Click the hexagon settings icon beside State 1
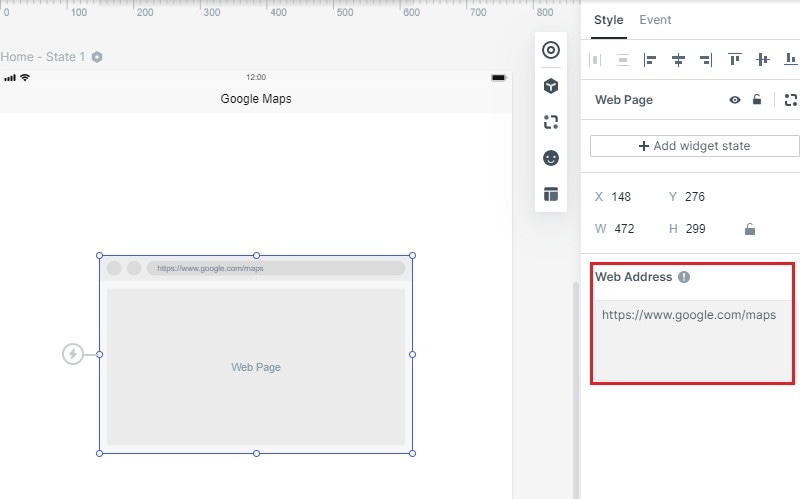Viewport: 800px width, 499px height. (97, 57)
